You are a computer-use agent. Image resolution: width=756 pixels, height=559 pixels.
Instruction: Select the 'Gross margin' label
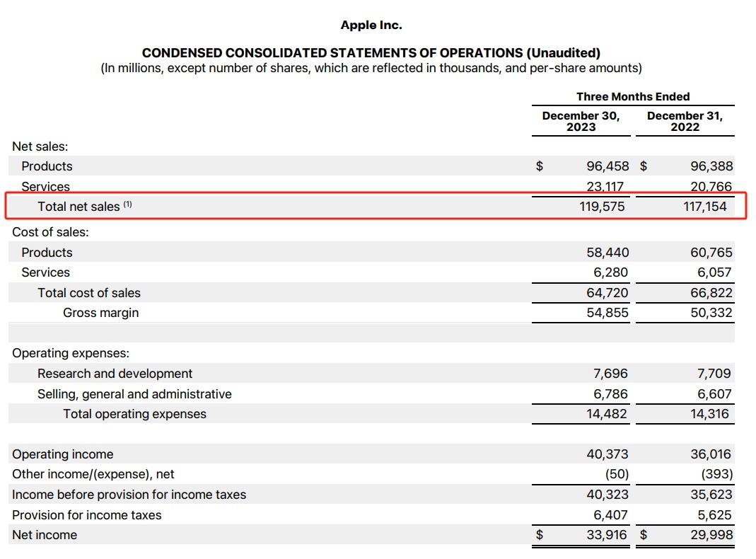100,313
